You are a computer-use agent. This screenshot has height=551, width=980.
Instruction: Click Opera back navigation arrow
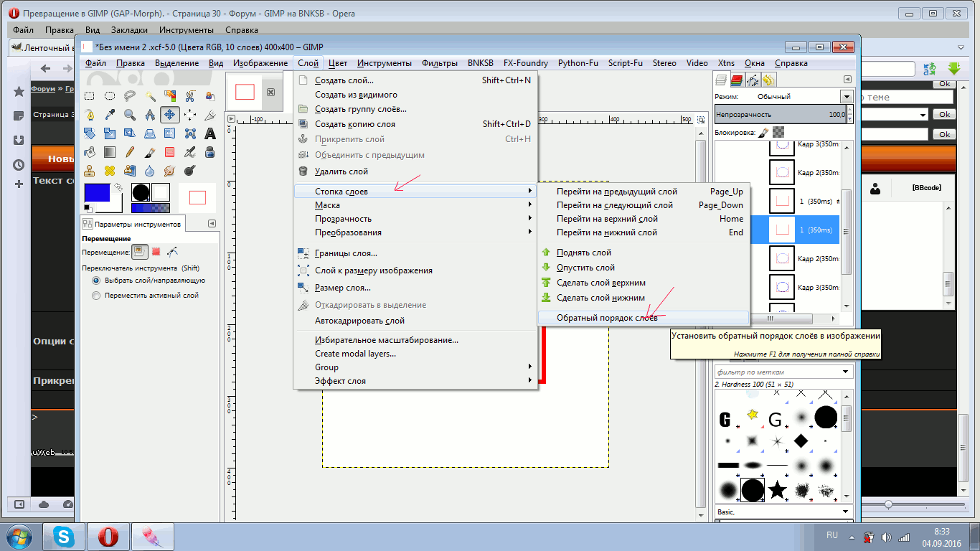pos(45,69)
